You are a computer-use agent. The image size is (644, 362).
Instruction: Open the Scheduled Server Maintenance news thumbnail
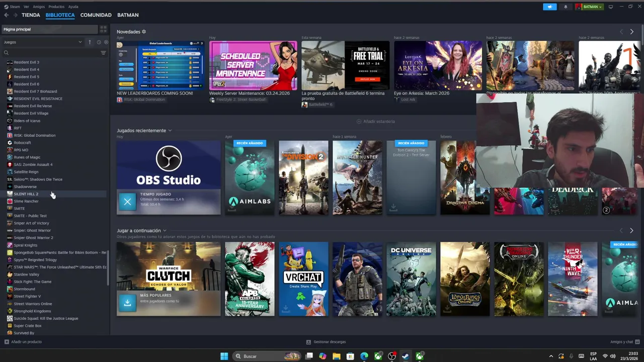[x=253, y=65]
